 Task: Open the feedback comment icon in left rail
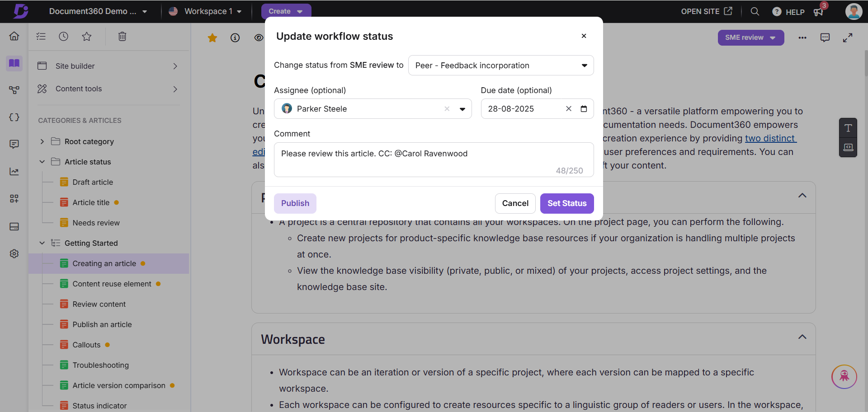14,144
